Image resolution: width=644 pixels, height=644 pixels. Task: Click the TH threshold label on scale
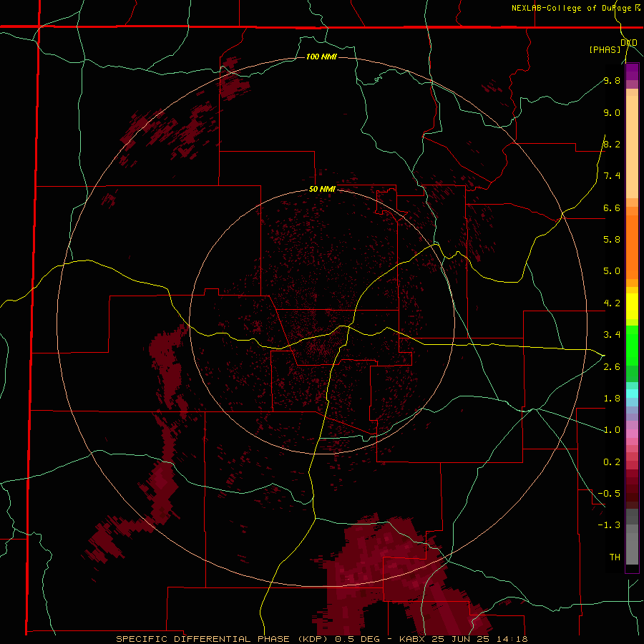(615, 557)
